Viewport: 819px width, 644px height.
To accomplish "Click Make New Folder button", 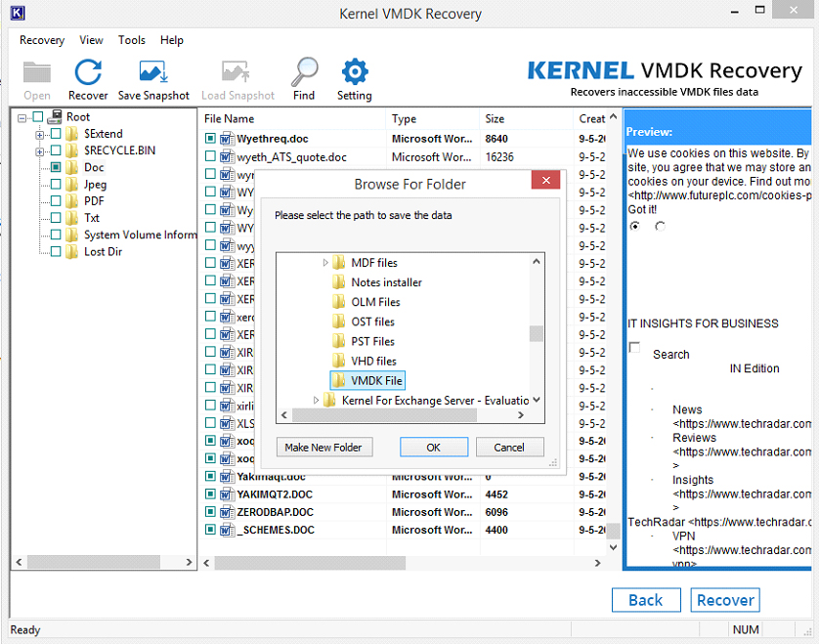I will point(324,448).
